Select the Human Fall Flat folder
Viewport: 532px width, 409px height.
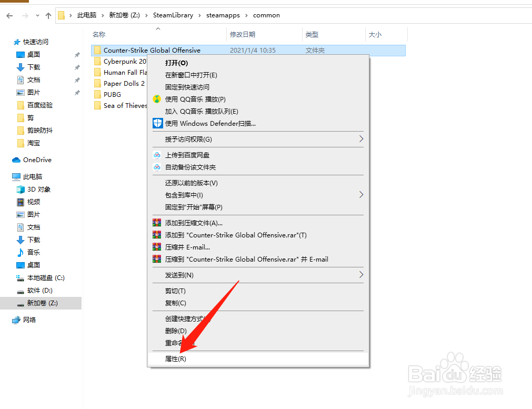click(x=121, y=73)
